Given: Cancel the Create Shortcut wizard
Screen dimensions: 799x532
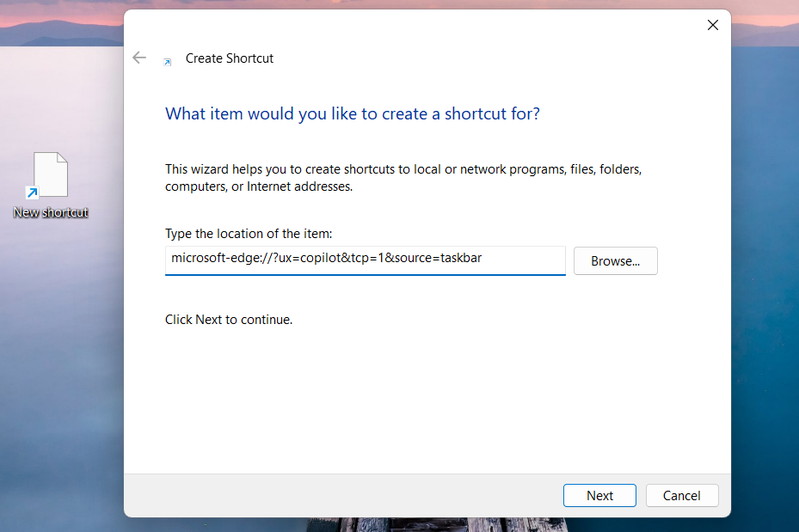Looking at the screenshot, I should (x=681, y=495).
